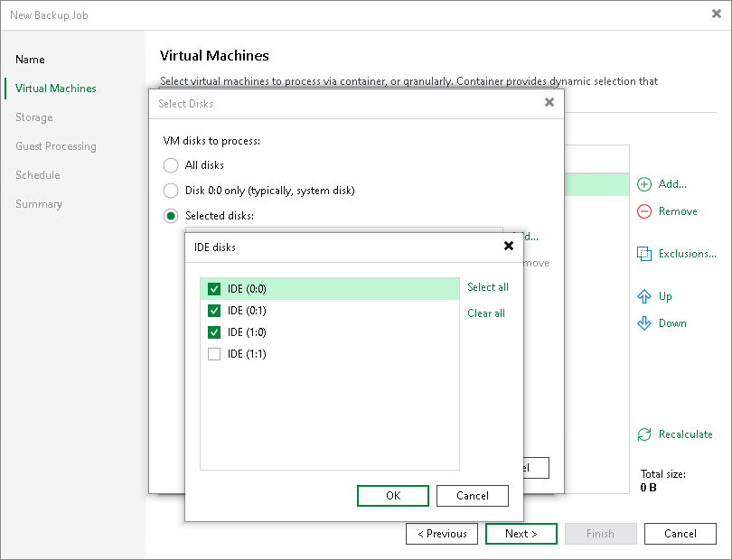Click the Up label text

665,296
